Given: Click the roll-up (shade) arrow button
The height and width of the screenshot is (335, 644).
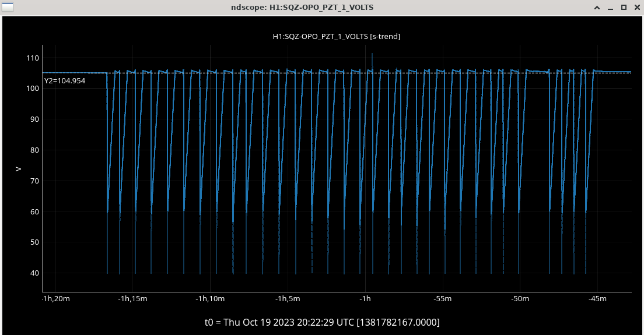Looking at the screenshot, I should pos(597,8).
